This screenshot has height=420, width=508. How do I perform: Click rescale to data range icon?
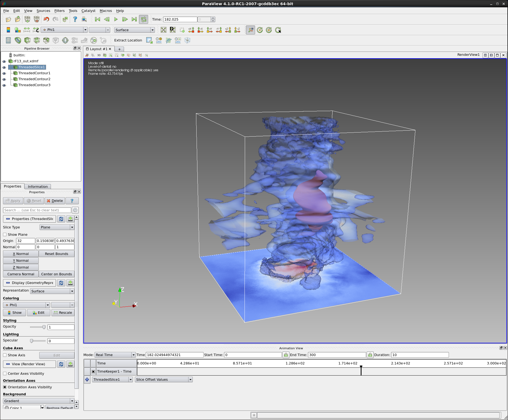pyautogui.click(x=27, y=30)
